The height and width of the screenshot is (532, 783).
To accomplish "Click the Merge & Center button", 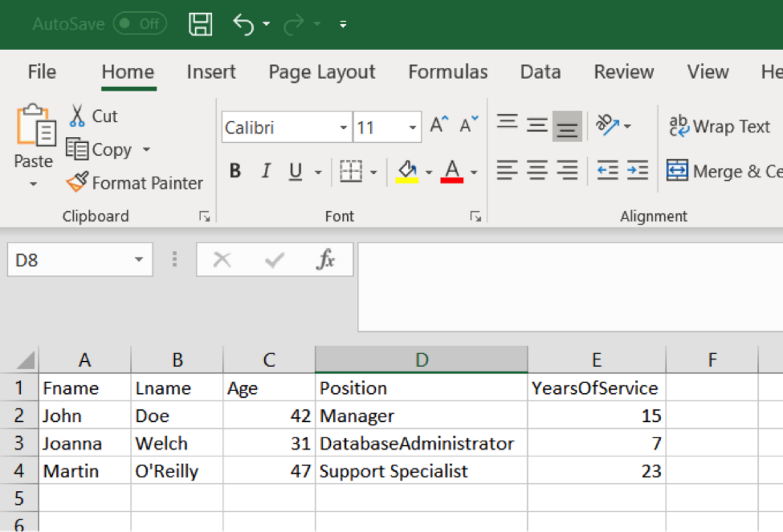I will point(724,171).
